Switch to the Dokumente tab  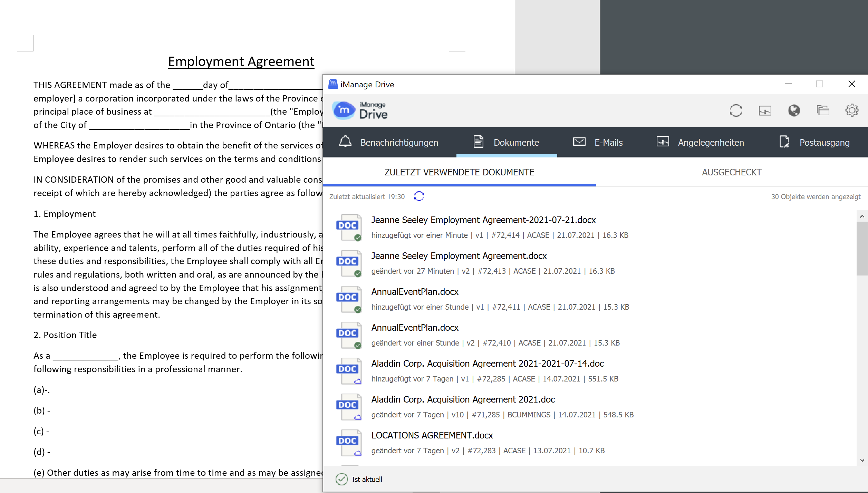[507, 142]
